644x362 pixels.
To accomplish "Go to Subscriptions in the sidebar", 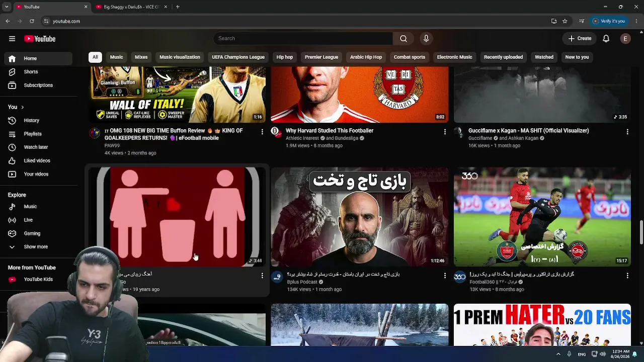I will (x=38, y=85).
